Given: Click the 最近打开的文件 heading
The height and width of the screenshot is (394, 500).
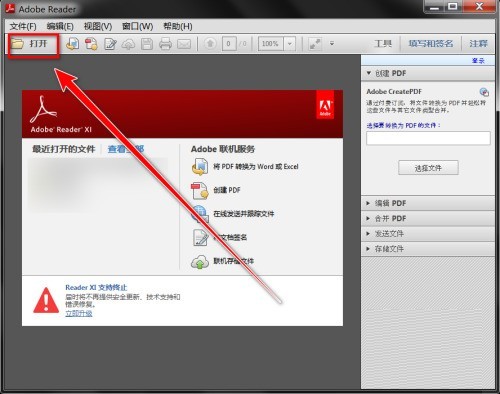Looking at the screenshot, I should coord(64,149).
